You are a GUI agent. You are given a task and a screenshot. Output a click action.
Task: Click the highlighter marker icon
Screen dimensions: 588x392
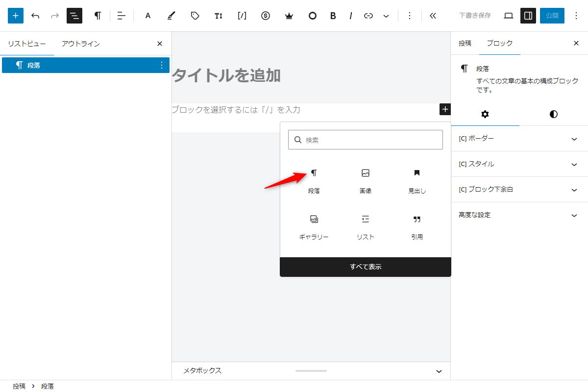171,16
